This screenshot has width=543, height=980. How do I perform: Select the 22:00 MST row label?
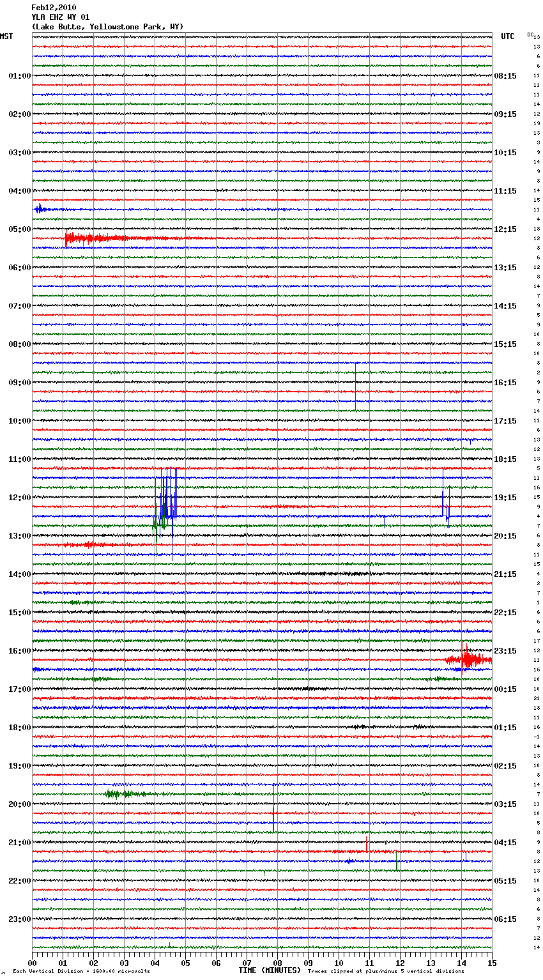pyautogui.click(x=20, y=881)
